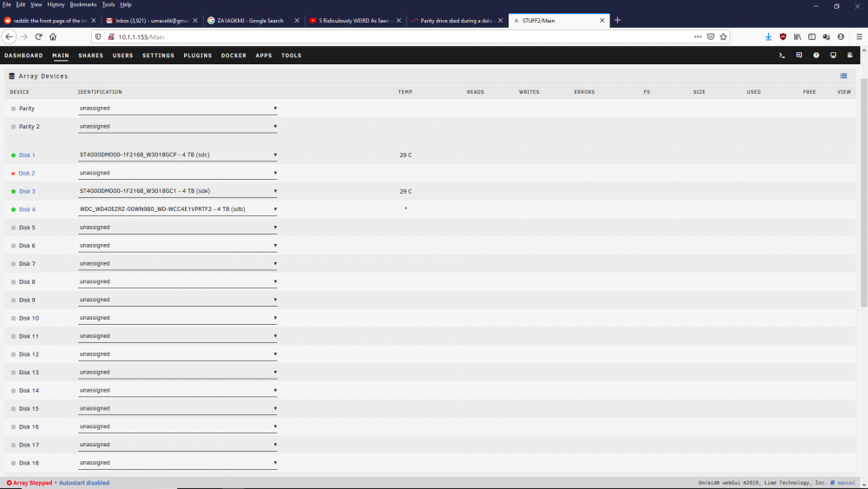868x489 pixels.
Task: Open the Unraid terminal icon
Action: point(782,56)
